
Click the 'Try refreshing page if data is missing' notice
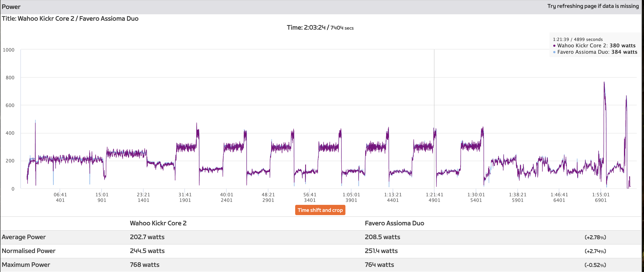(593, 6)
